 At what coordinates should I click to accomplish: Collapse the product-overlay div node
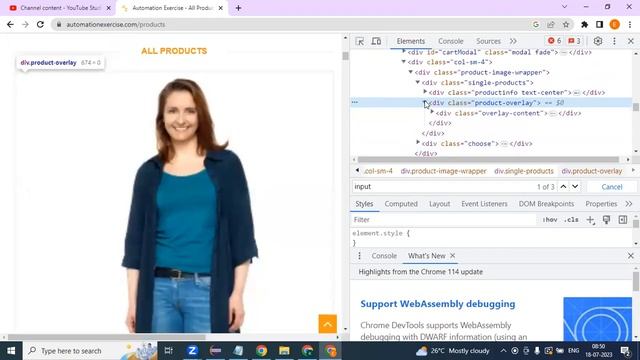pos(425,103)
